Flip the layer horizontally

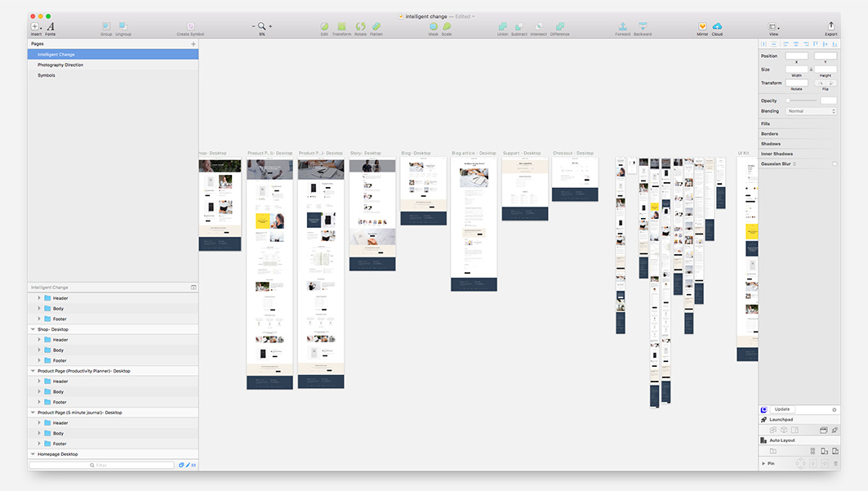click(x=821, y=83)
